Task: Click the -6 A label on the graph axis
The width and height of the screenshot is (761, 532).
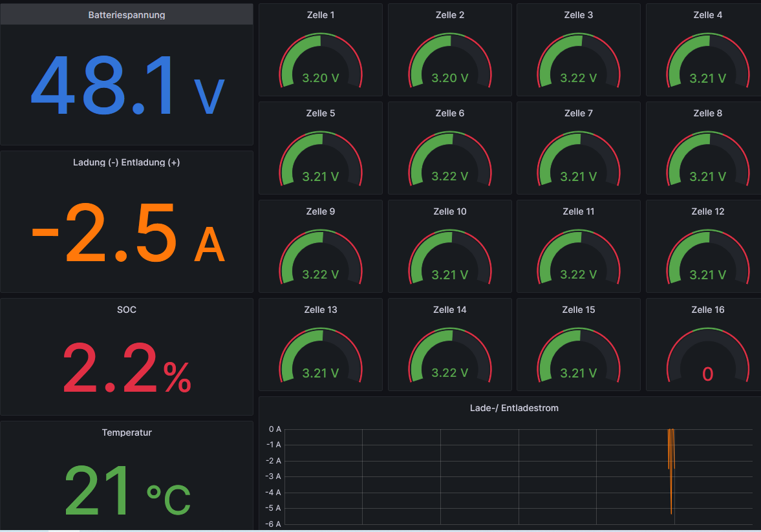Action: (x=274, y=524)
